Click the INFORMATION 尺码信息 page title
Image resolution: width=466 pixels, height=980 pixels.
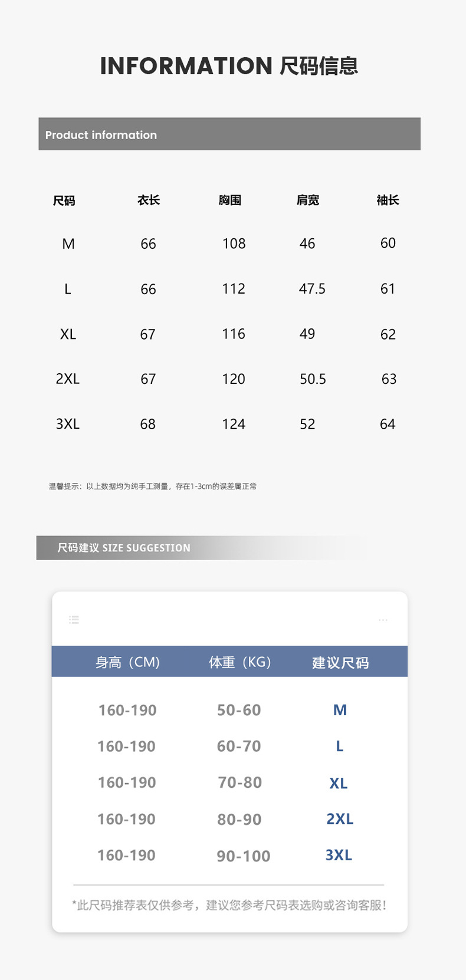pos(229,65)
